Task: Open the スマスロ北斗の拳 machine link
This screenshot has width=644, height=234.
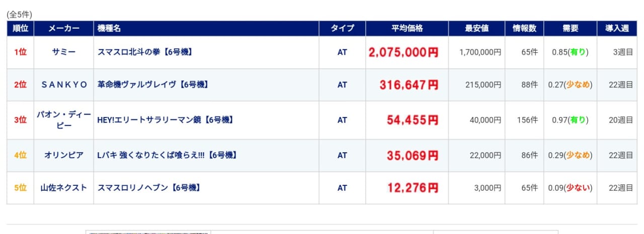Action: [x=145, y=52]
